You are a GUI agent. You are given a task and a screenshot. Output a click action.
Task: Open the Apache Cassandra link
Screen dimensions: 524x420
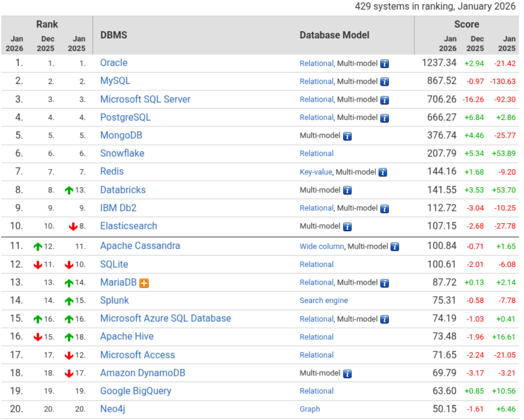[140, 246]
